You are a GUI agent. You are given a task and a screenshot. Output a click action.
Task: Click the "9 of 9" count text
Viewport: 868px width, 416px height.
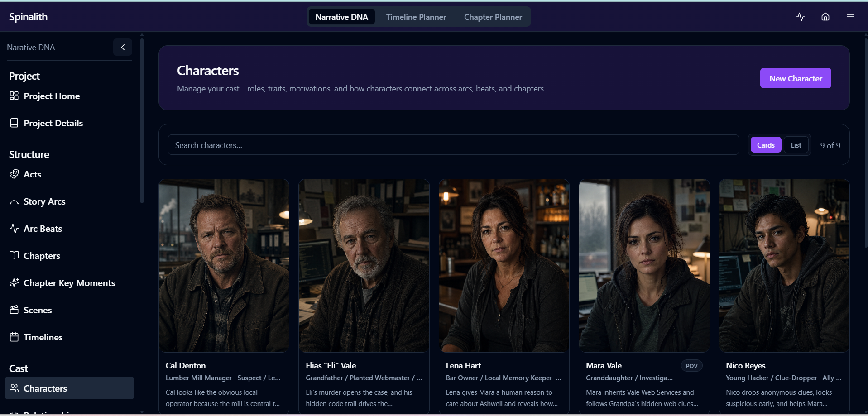tap(830, 145)
